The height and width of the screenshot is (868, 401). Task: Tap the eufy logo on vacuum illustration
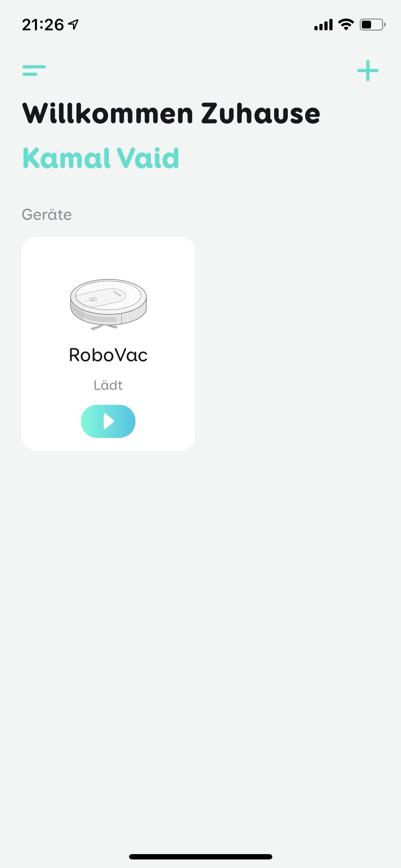pos(117,294)
